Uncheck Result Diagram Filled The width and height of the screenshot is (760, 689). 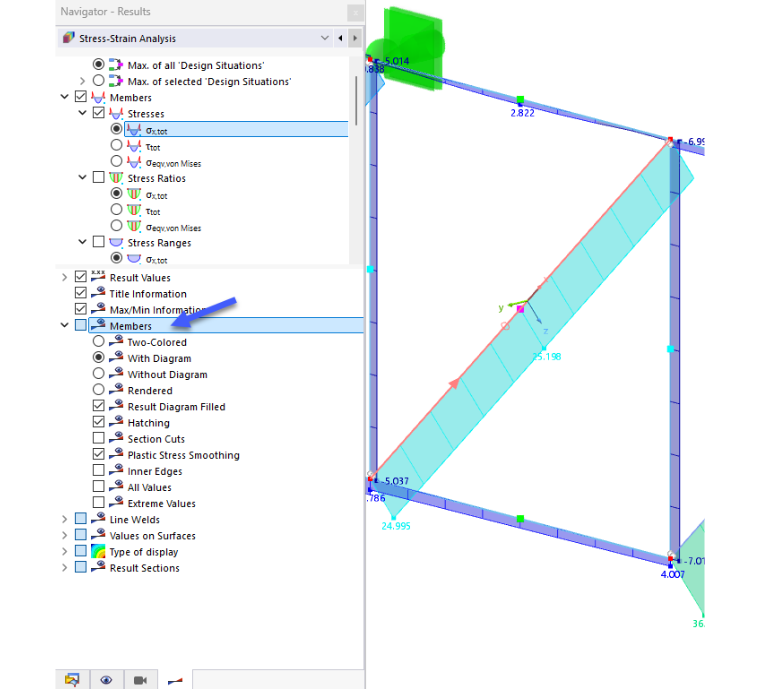tap(98, 406)
